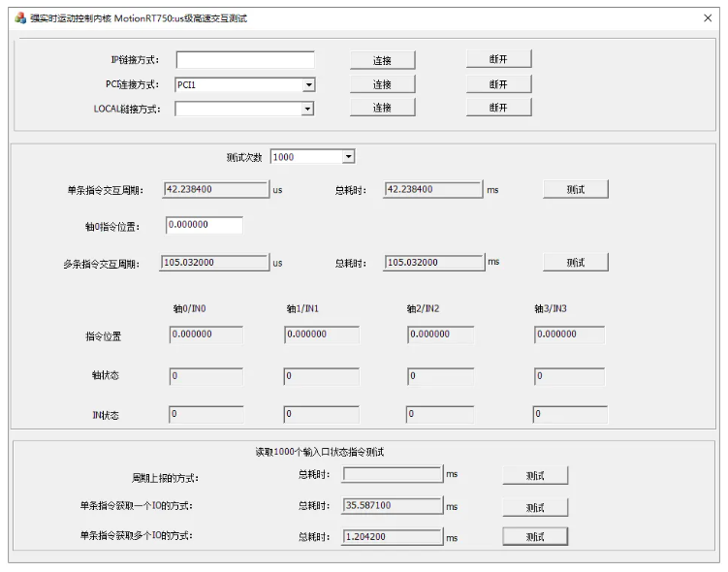This screenshot has height=572, width=728.
Task: Click the MotionRT750 app icon in title bar
Action: (x=20, y=18)
